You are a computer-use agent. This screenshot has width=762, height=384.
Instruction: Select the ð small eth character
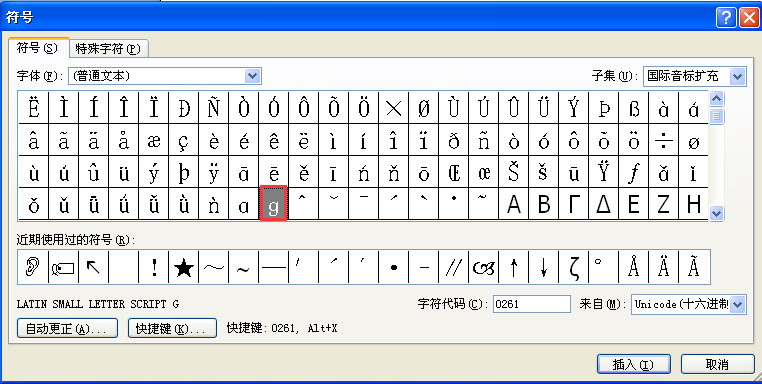click(x=453, y=140)
